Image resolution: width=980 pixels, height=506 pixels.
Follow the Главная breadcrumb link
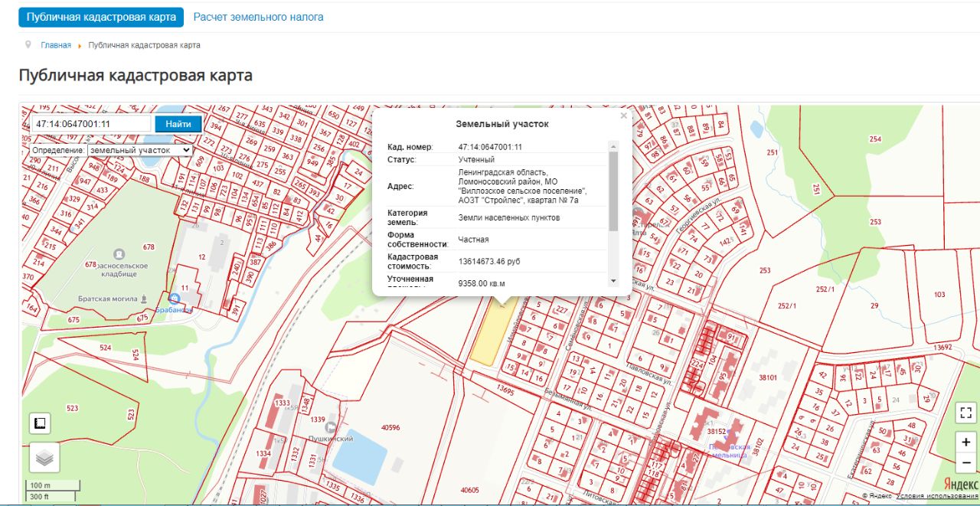click(56, 45)
